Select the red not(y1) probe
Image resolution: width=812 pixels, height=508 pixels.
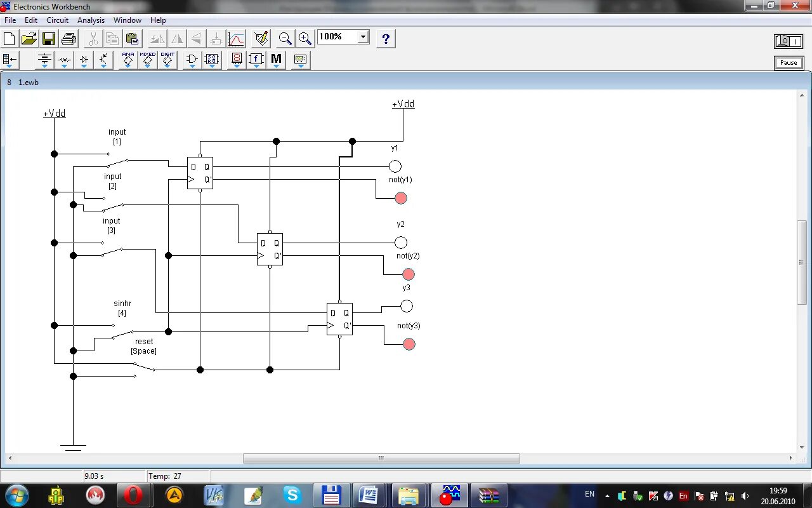401,198
